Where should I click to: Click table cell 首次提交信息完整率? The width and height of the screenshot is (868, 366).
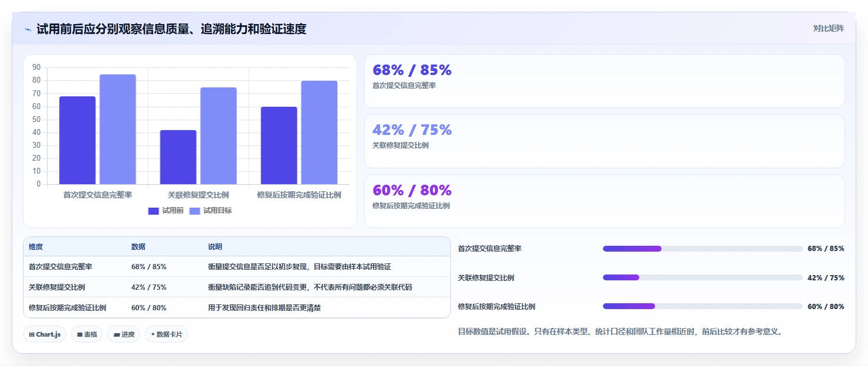[x=60, y=267]
